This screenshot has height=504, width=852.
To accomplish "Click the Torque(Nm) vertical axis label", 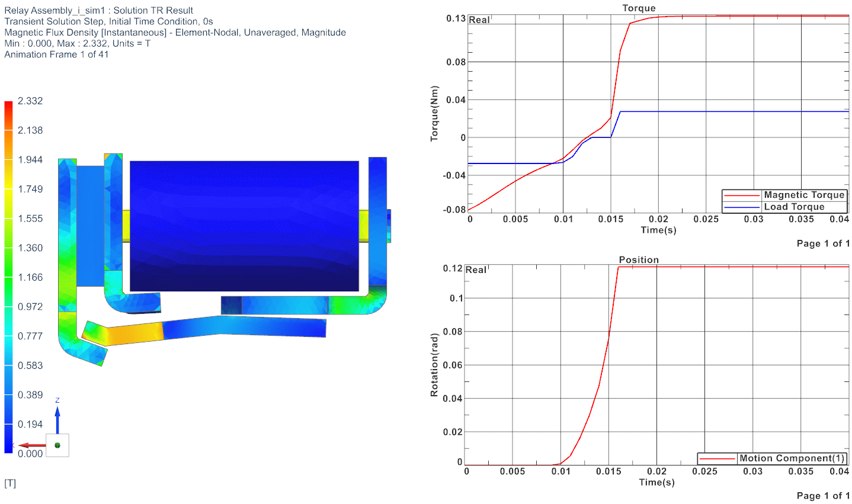I will point(434,114).
